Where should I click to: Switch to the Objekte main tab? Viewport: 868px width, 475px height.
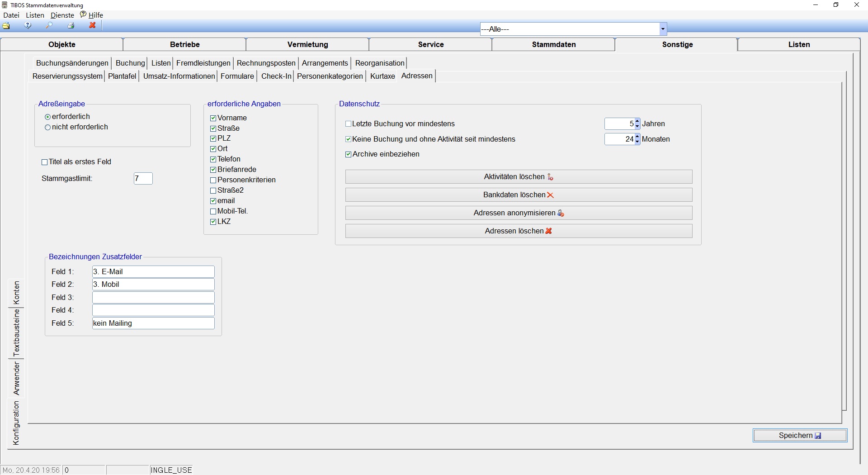(62, 44)
